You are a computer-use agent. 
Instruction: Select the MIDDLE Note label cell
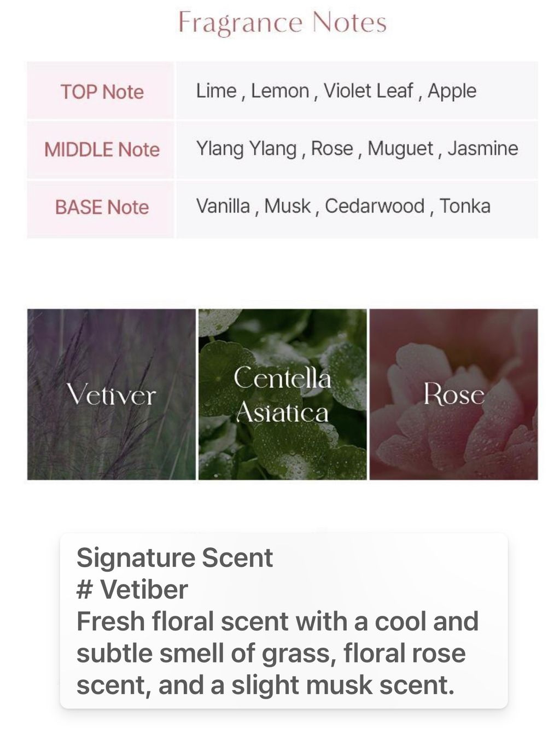[101, 149]
